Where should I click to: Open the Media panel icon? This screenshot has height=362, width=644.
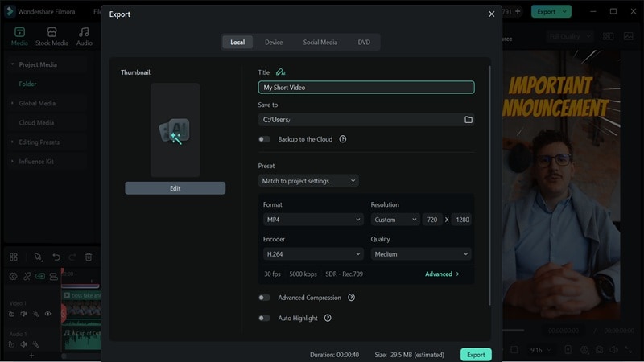[19, 32]
